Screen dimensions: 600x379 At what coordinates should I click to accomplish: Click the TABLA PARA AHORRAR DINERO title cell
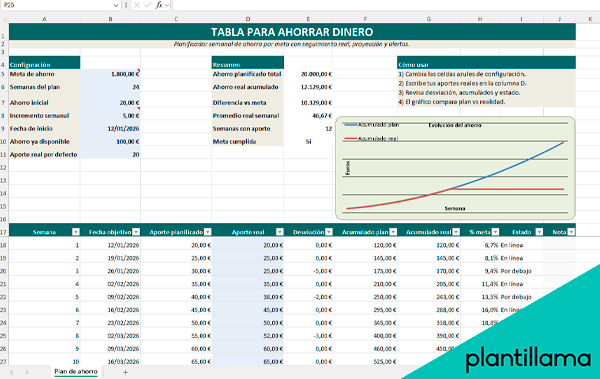coord(292,32)
